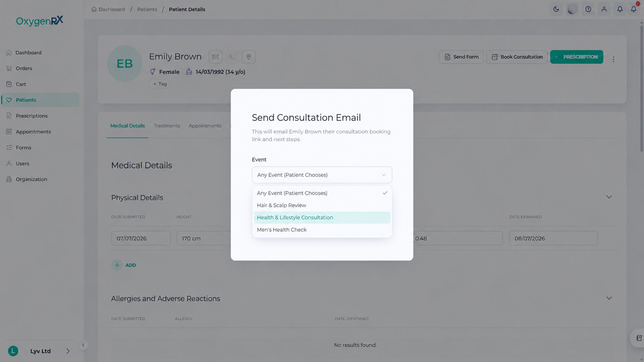The image size is (644, 362).
Task: Click the Patients breadcrumb link
Action: pos(147,9)
